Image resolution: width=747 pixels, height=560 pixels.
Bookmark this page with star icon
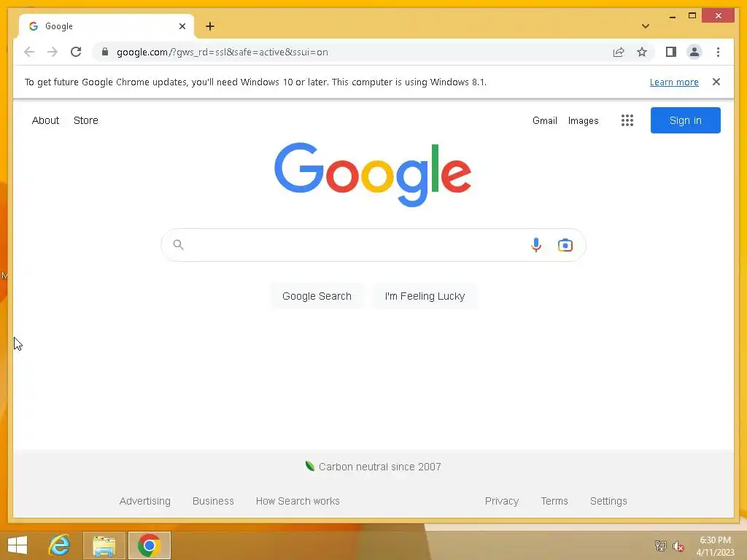pyautogui.click(x=642, y=52)
